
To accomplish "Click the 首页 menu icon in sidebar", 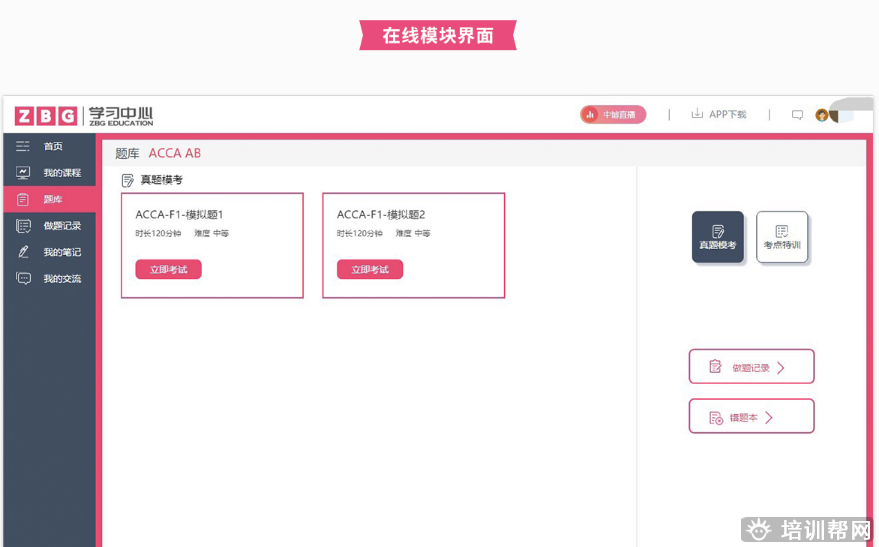I will tap(23, 146).
